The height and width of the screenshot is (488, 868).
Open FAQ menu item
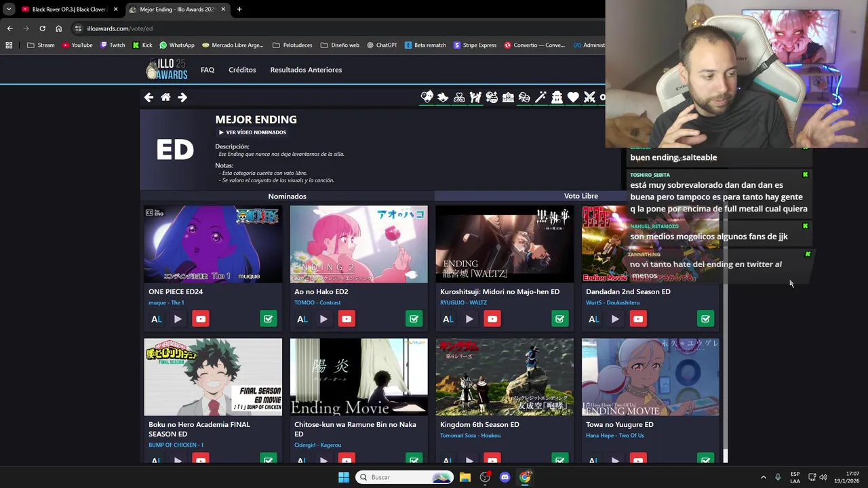(208, 70)
